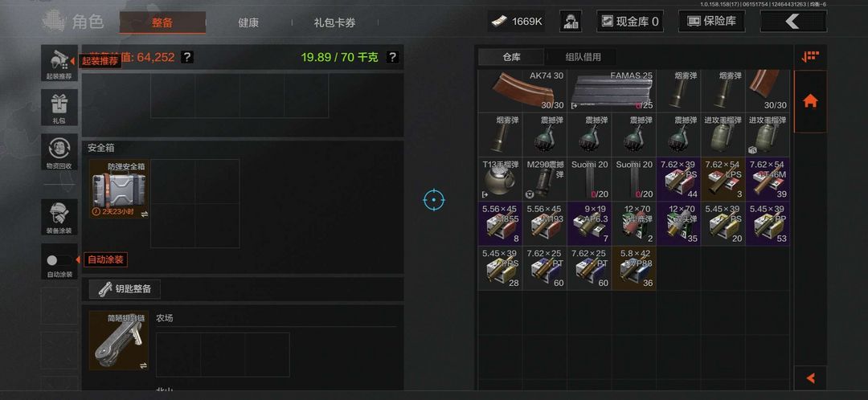Screen dimensions: 868x400
Task: Click the question mark beside weight 70 千克
Action: point(392,57)
